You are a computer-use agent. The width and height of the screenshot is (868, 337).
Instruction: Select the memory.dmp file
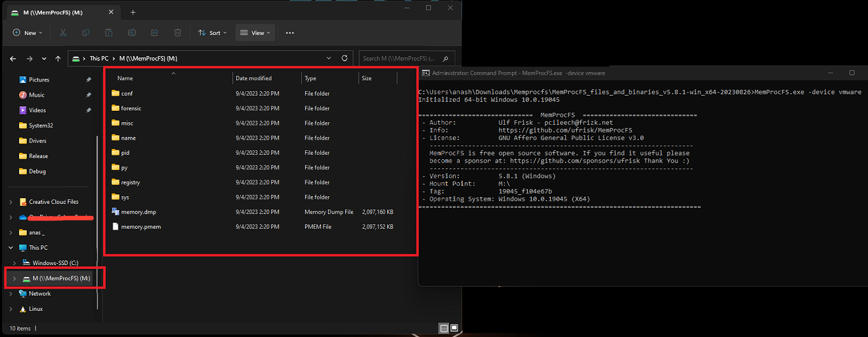click(x=138, y=212)
